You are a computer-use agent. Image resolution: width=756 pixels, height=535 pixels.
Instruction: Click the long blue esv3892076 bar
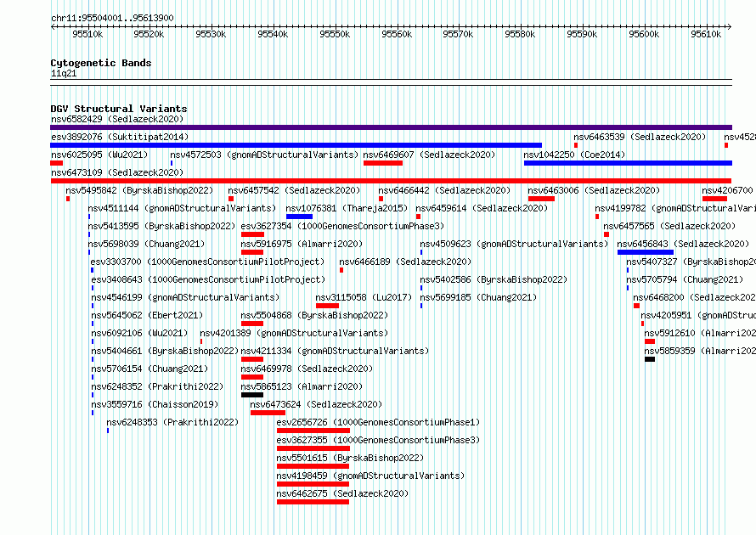coord(296,145)
